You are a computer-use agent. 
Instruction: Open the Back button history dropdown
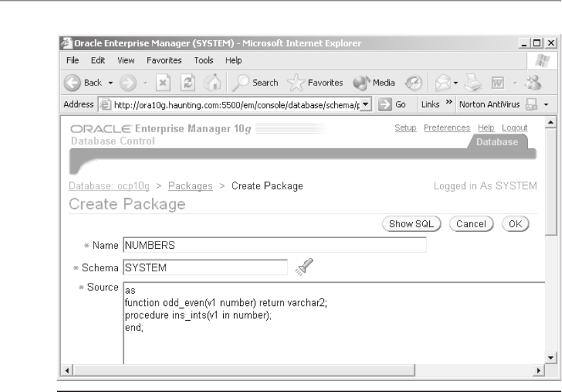pos(111,83)
